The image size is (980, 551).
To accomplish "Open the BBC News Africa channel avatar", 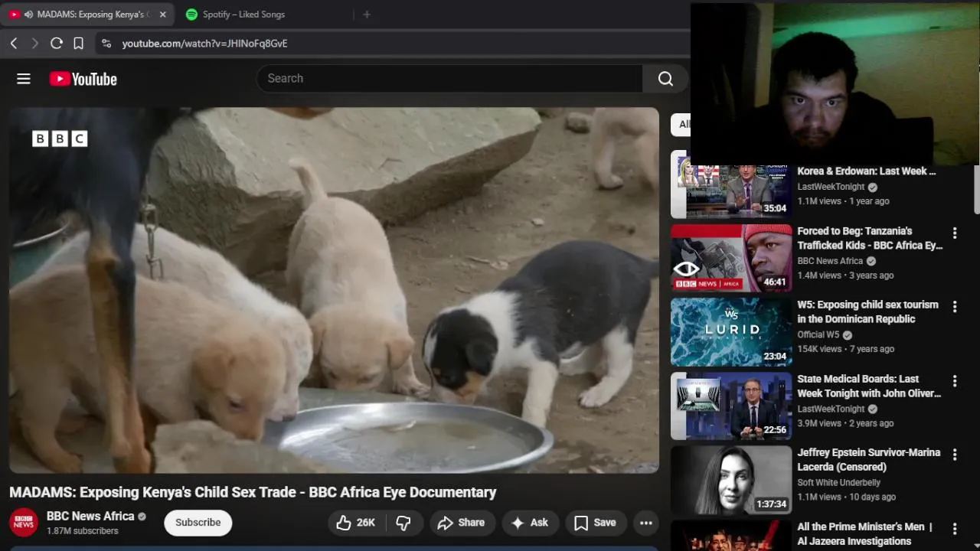I will [24, 523].
